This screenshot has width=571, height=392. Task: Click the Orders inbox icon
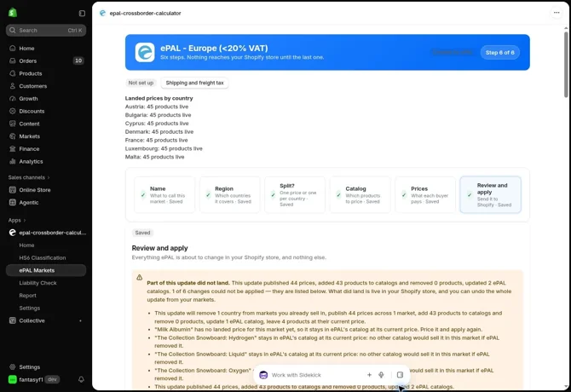pyautogui.click(x=13, y=61)
